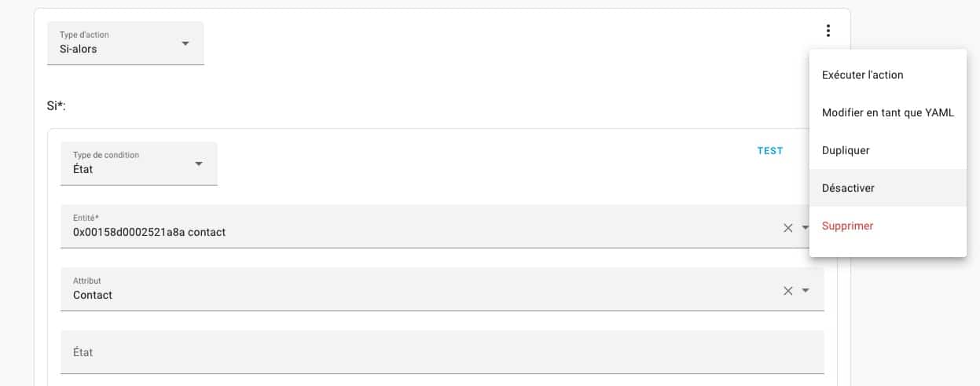980x386 pixels.
Task: Click the entity value 0x00158d0002521a8a contact
Action: (x=149, y=232)
